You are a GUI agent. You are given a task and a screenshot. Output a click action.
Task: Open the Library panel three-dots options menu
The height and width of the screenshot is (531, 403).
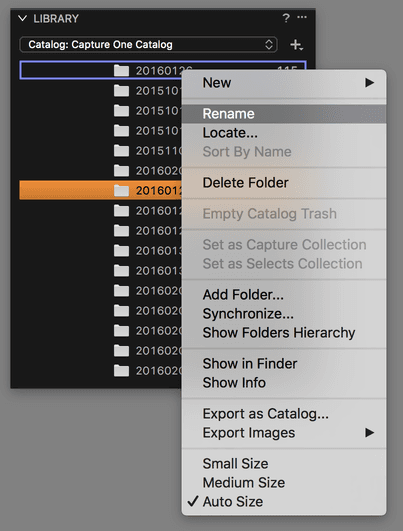click(x=302, y=17)
